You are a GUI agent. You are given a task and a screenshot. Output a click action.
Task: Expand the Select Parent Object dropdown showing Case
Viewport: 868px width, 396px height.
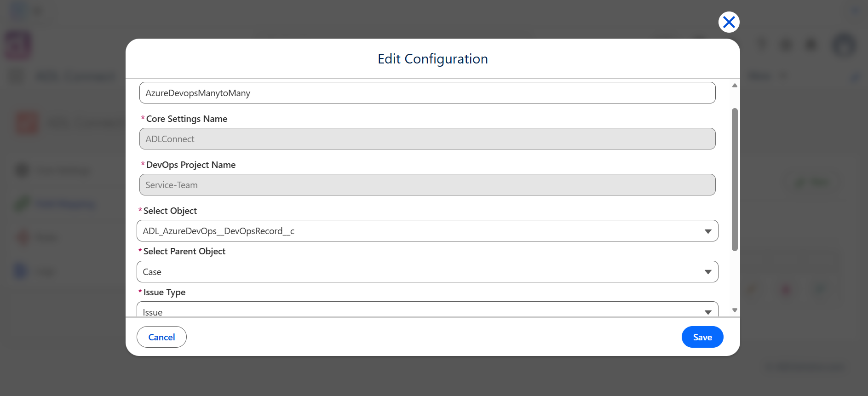point(427,272)
